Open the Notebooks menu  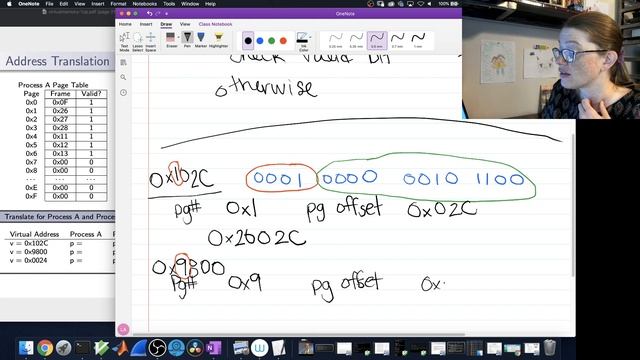144,4
